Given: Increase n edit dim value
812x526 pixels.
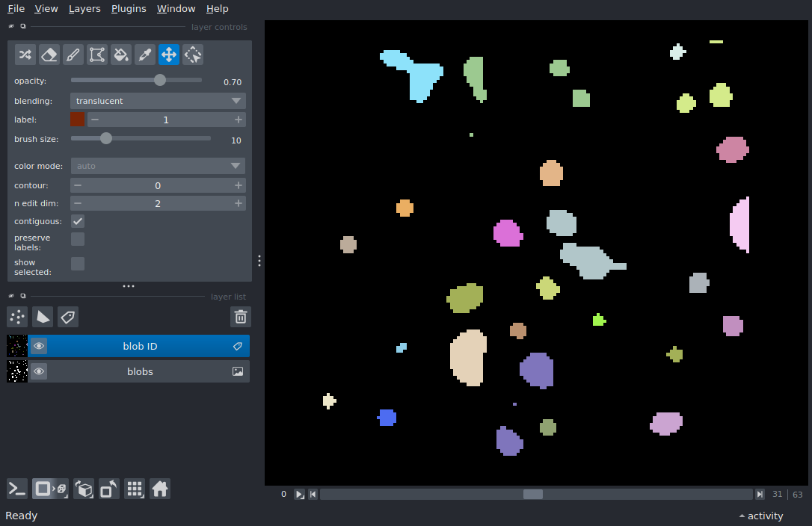Looking at the screenshot, I should tap(239, 203).
